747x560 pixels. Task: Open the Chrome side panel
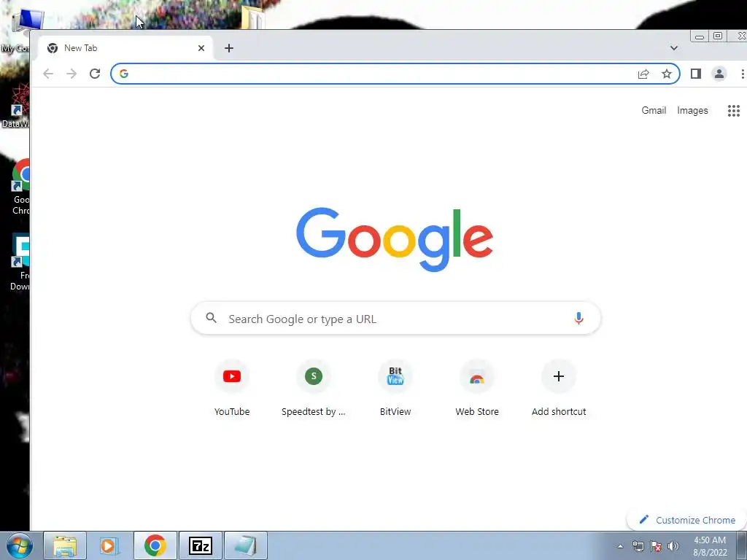[x=695, y=74]
